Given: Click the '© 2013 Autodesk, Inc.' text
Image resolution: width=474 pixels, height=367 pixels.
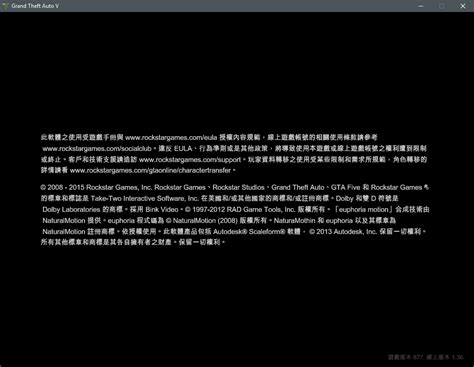Looking at the screenshot, I should point(343,231).
